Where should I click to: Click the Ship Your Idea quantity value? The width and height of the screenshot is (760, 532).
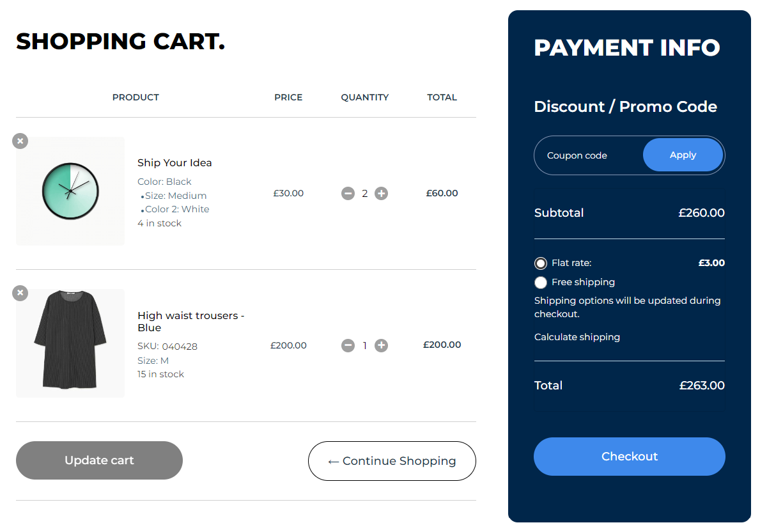[x=365, y=193]
